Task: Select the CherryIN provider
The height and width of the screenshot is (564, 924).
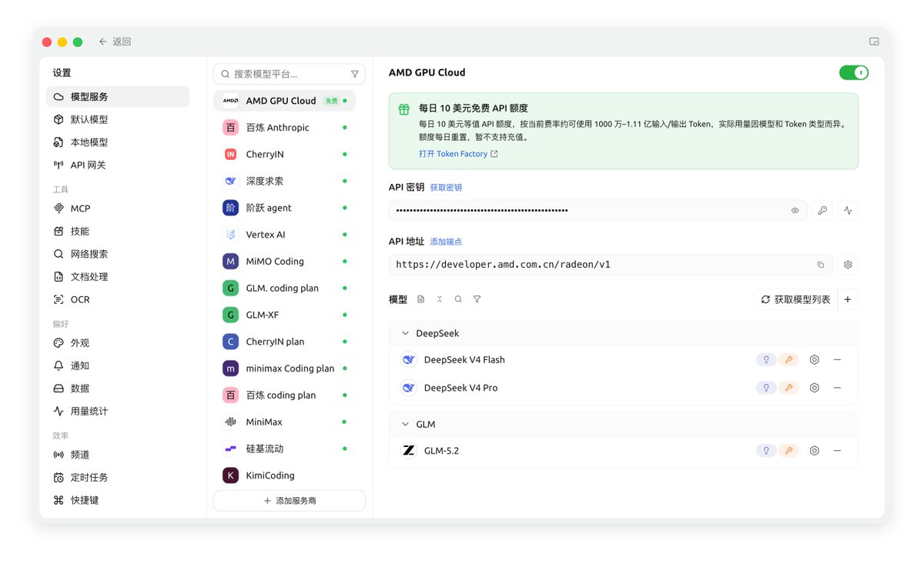Action: pos(285,154)
